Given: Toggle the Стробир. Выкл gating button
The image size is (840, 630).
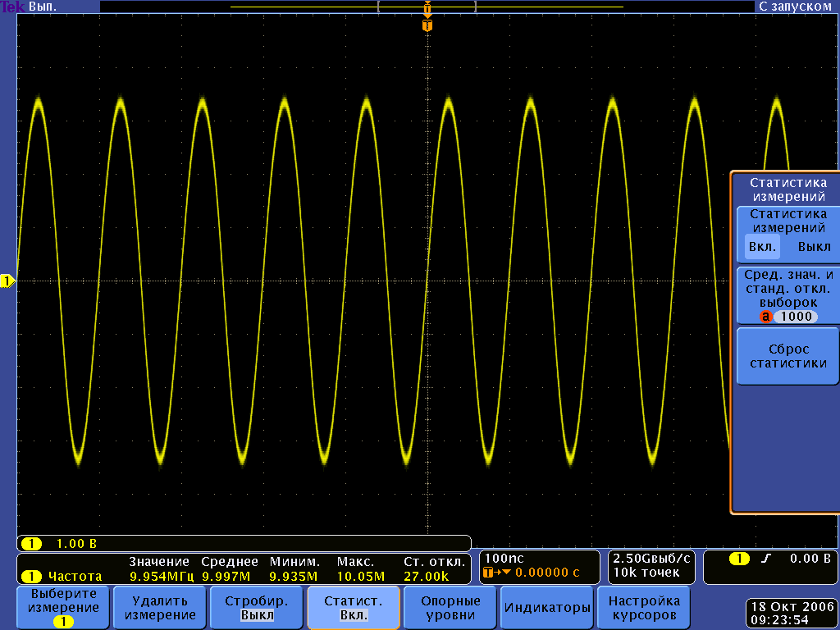Looking at the screenshot, I should (257, 608).
